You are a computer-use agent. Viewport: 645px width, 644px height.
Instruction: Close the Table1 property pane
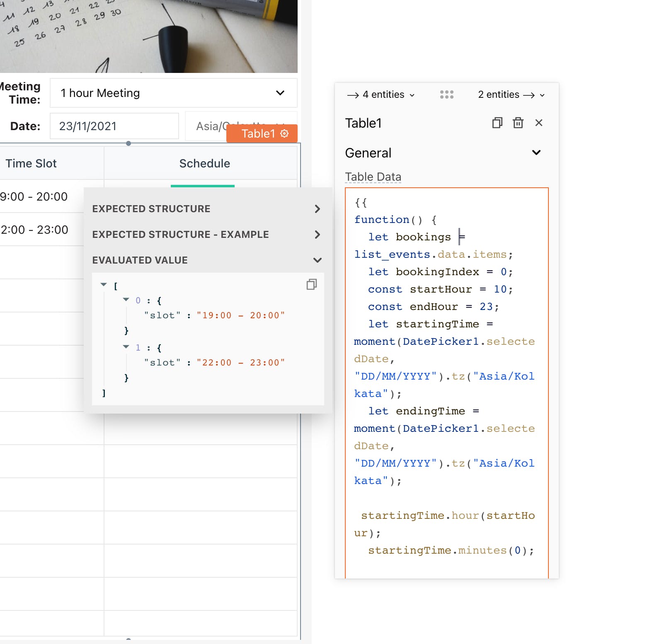tap(538, 123)
